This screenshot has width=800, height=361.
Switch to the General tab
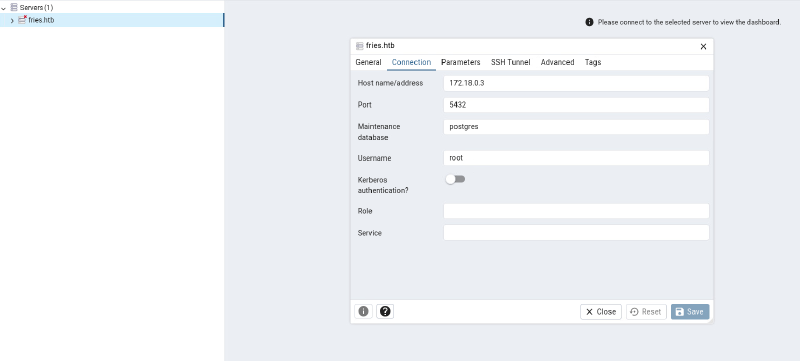click(x=368, y=62)
